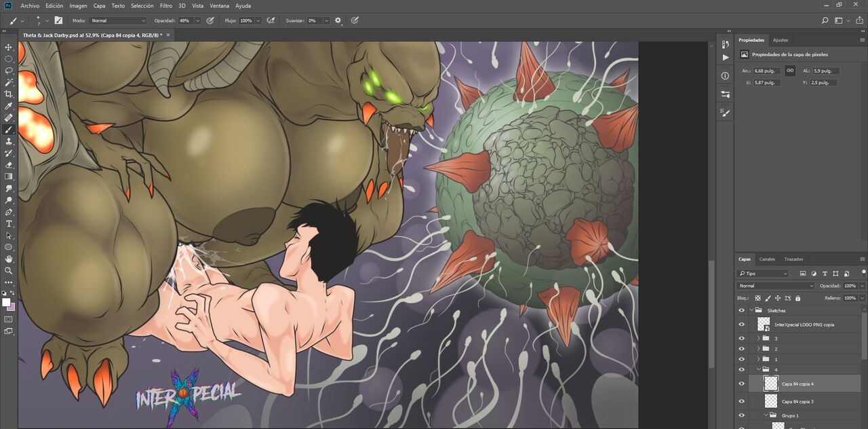Lock all layer attributes padlock
This screenshot has width=868, height=429.
pyautogui.click(x=797, y=298)
